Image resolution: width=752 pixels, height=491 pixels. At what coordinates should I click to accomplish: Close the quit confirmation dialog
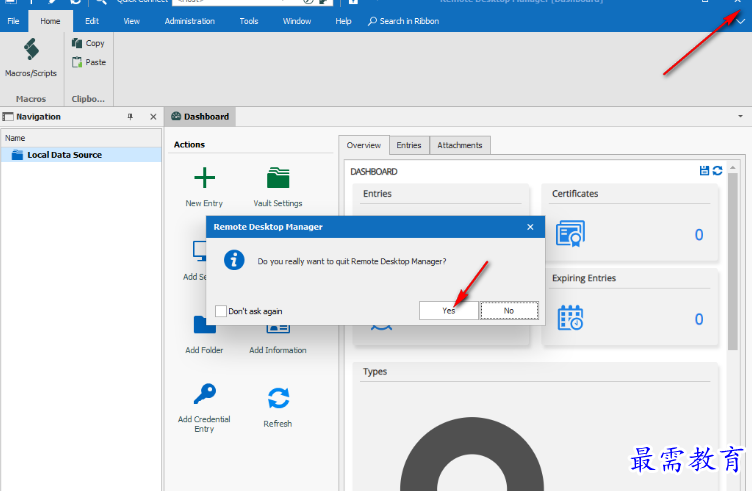pyautogui.click(x=530, y=227)
